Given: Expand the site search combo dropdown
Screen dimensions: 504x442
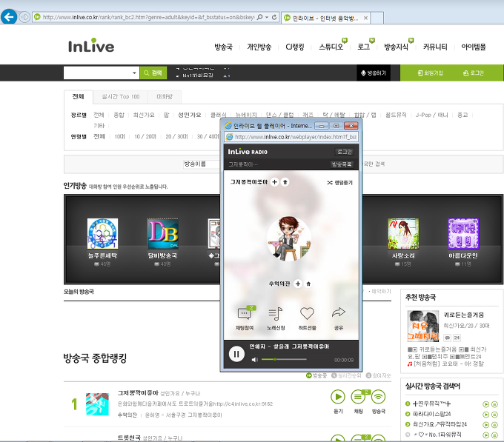Looking at the screenshot, I should point(134,73).
